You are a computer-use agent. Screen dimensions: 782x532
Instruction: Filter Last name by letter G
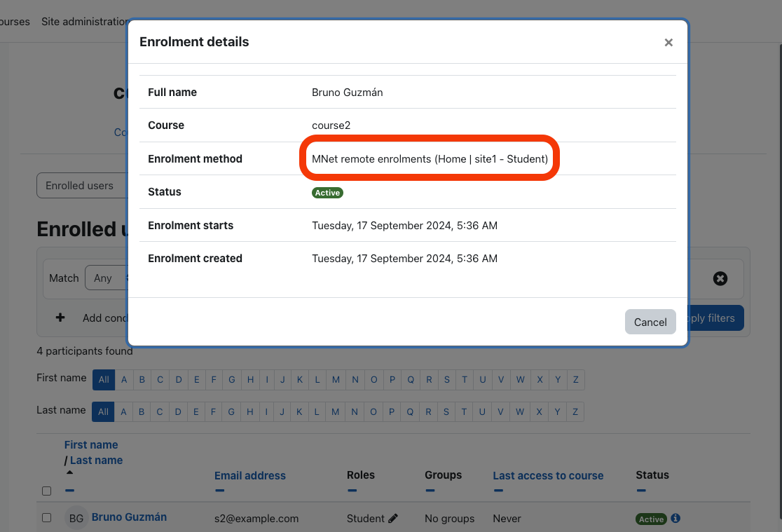tap(231, 411)
